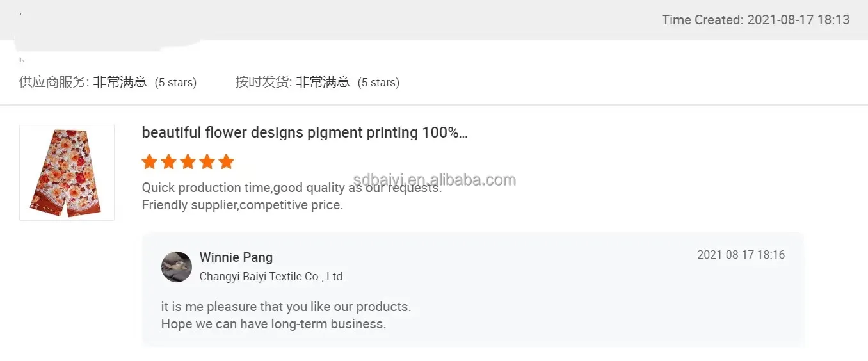The width and height of the screenshot is (868, 361).
Task: Click Winnie Pang's round avatar picture
Action: pos(177,267)
